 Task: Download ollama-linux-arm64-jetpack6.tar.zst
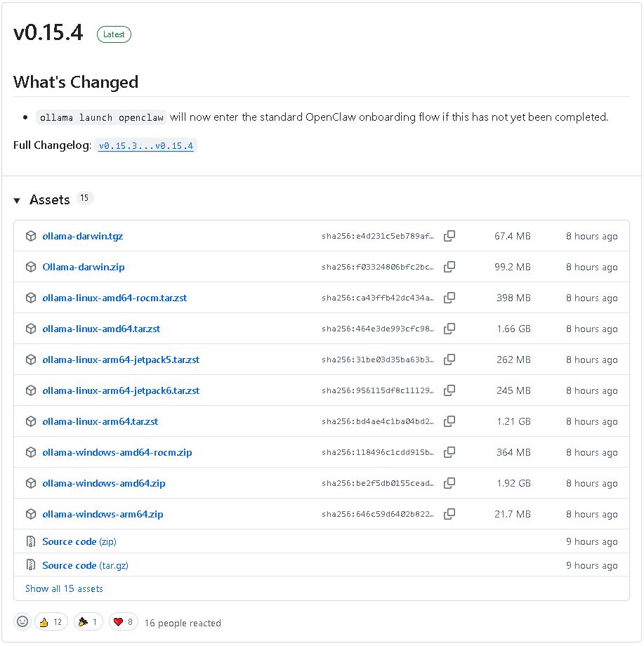121,390
